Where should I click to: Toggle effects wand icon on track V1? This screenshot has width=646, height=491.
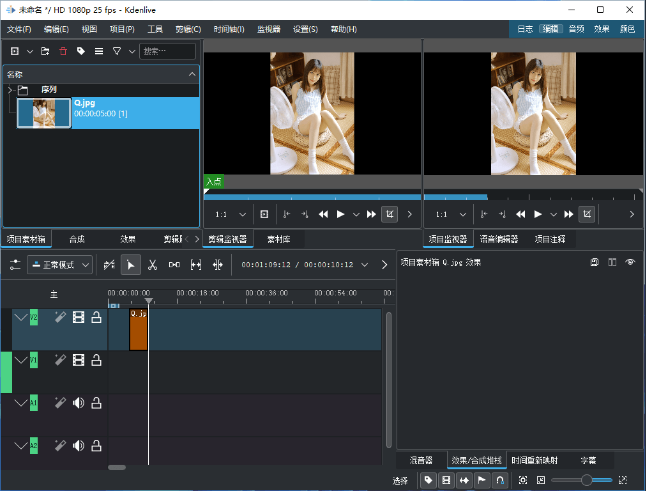pos(60,360)
